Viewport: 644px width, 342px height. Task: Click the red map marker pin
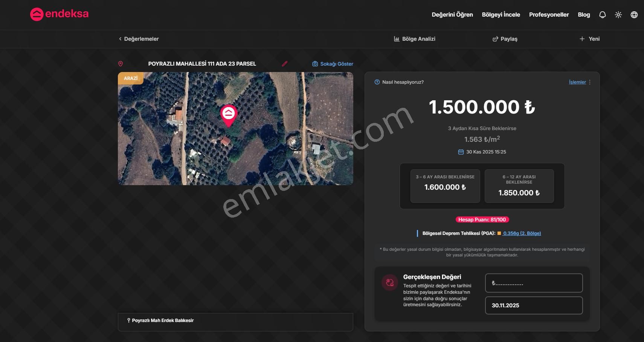(229, 115)
